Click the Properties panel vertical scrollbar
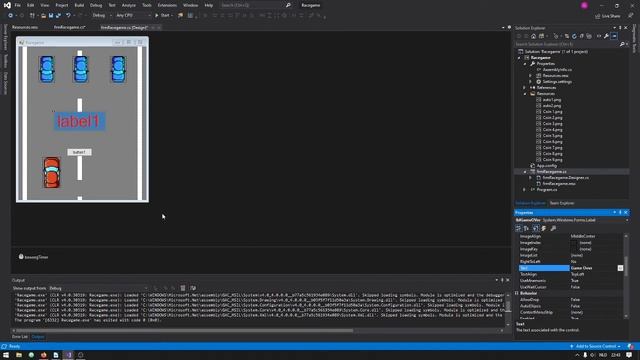640x360 pixels. click(x=626, y=276)
